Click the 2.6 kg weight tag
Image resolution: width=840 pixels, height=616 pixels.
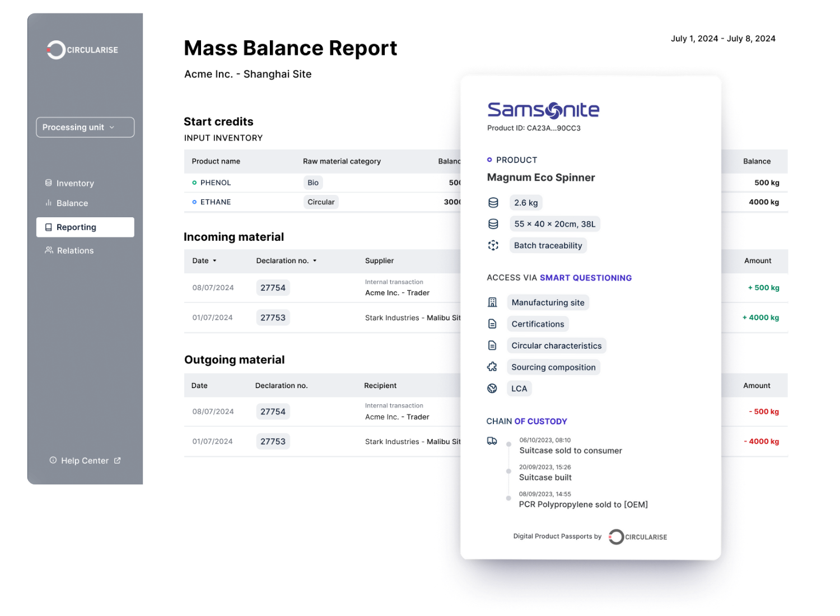[526, 203]
